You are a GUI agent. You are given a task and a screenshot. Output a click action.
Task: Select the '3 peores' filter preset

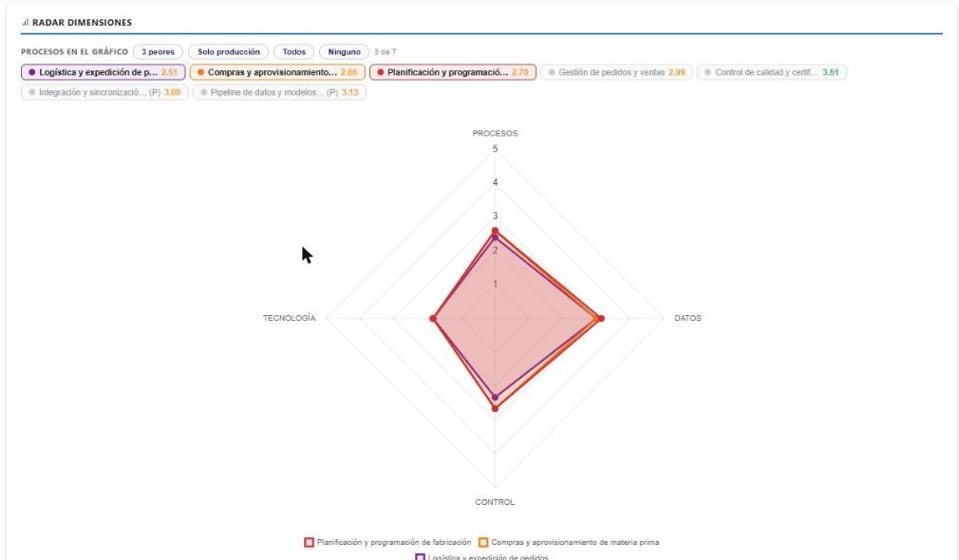[x=158, y=52]
